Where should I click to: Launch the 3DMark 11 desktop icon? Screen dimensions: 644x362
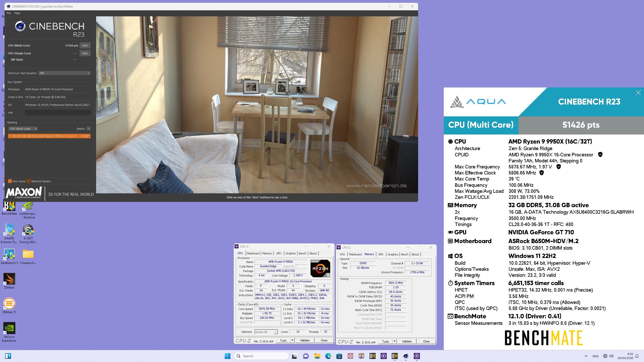pos(9,305)
